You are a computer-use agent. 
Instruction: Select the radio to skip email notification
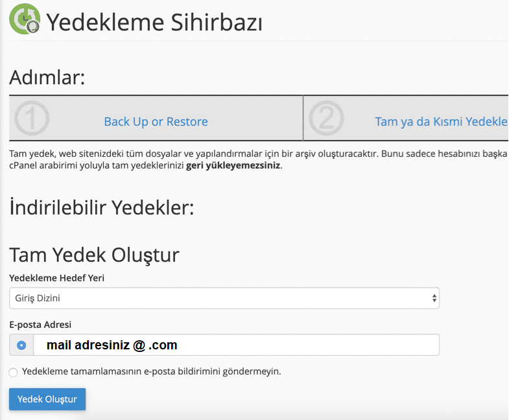[x=14, y=372]
